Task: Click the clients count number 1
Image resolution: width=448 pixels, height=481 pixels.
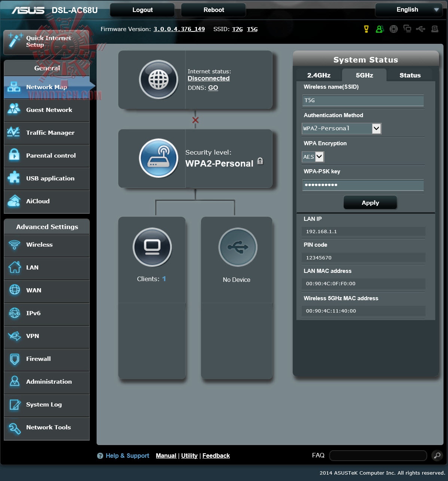Action: click(x=164, y=279)
